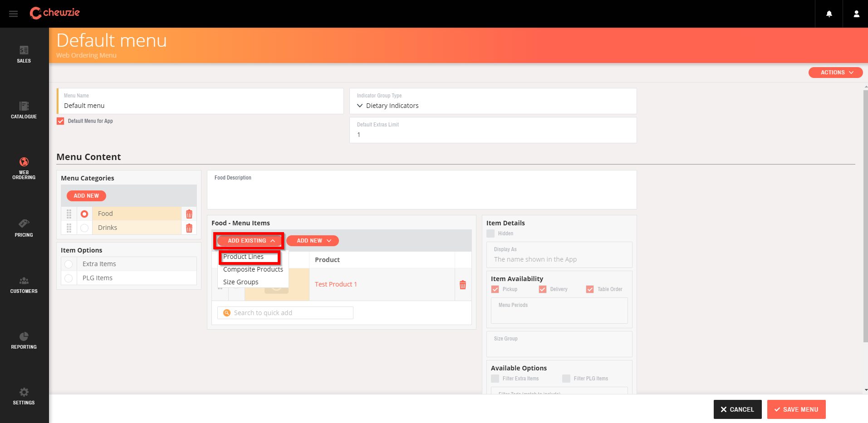This screenshot has height=423, width=868.
Task: Click the Display As input field
Action: click(559, 255)
